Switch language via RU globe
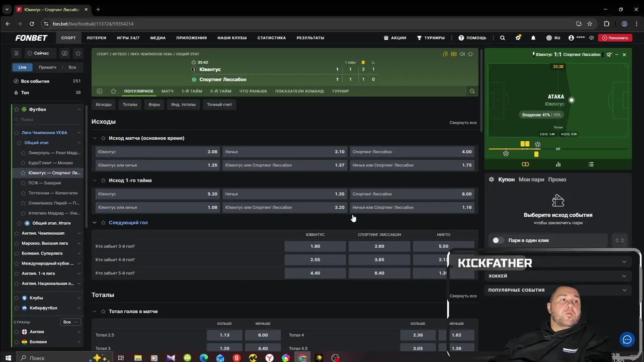This screenshot has height=362, width=644. (553, 38)
